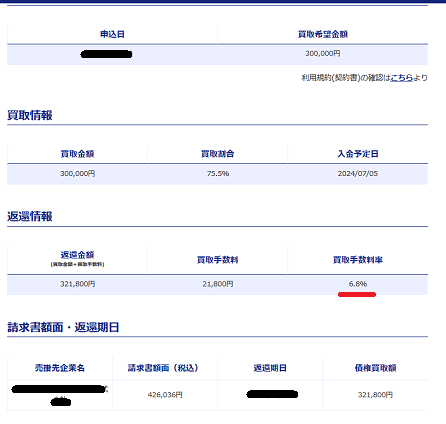446x424 pixels.
Task: Click the 21,800円 fee value
Action: point(218,284)
